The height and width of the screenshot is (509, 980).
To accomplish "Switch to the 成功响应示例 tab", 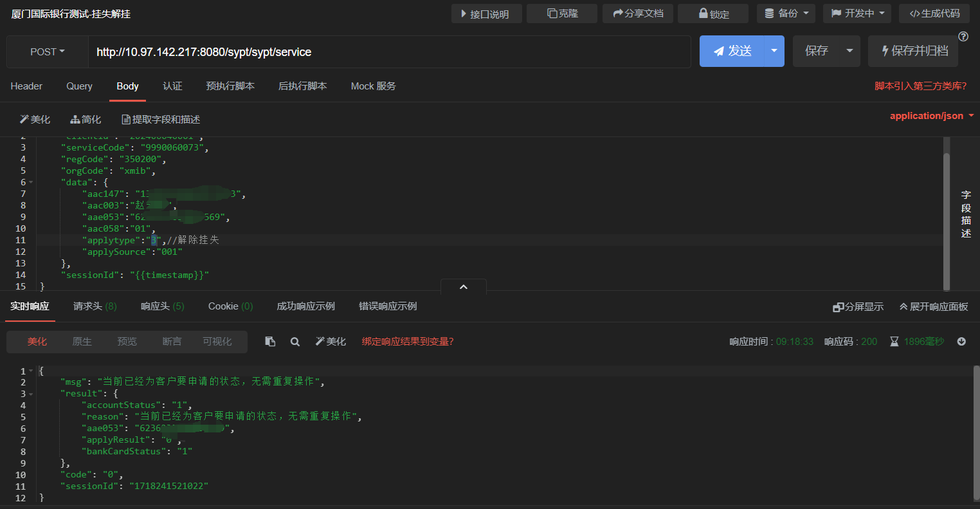I will click(x=305, y=306).
